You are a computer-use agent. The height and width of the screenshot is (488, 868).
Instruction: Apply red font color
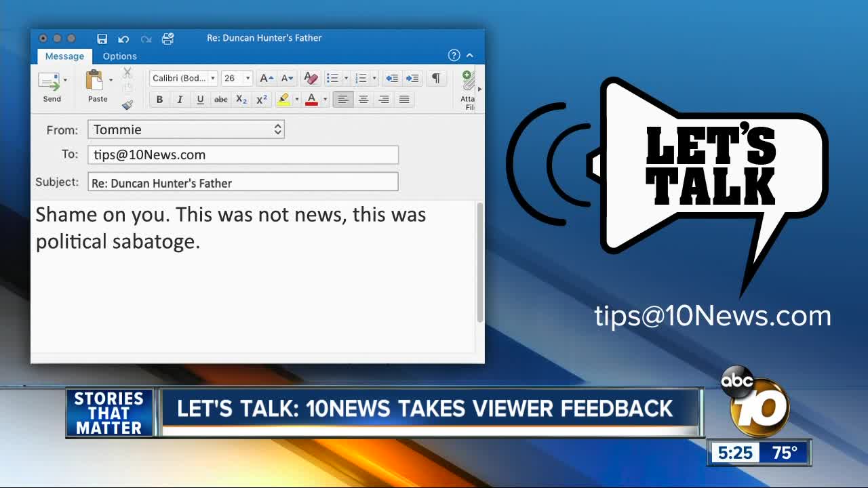311,100
